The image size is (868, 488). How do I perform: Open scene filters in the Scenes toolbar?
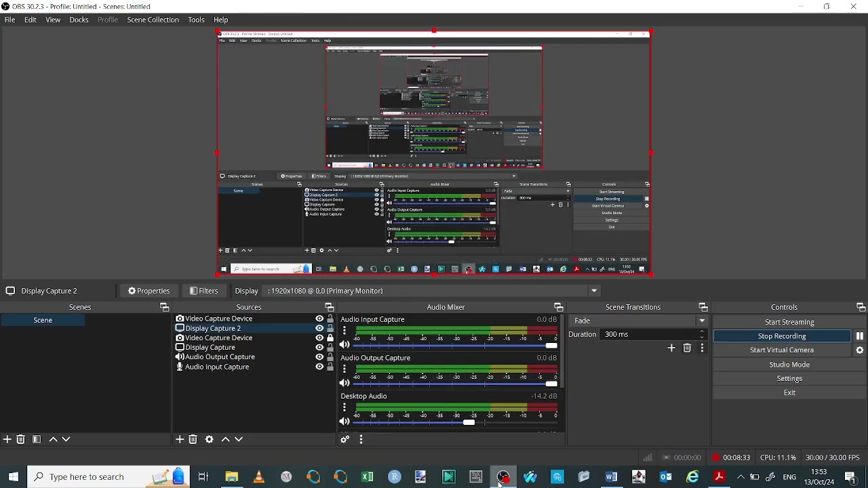[37, 440]
